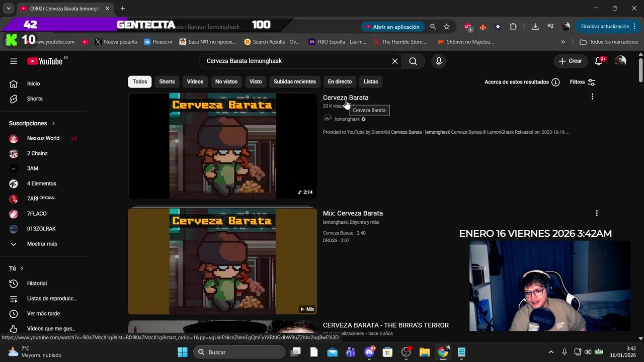Click the magnifier search button

click(x=413, y=61)
